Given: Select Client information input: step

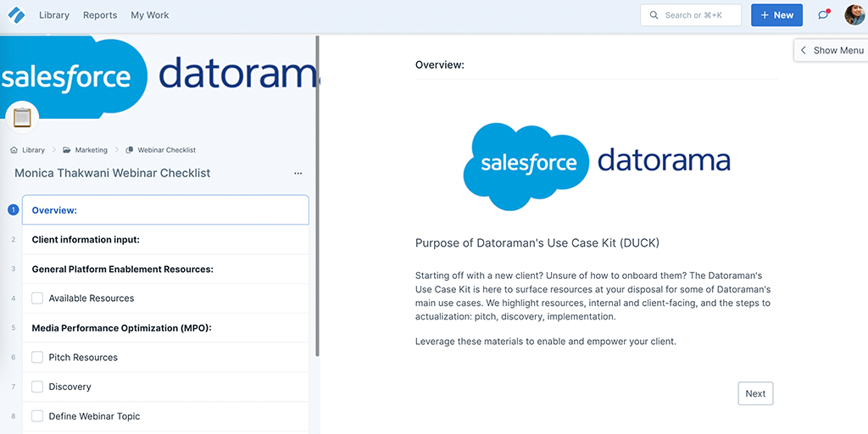Looking at the screenshot, I should pos(165,240).
